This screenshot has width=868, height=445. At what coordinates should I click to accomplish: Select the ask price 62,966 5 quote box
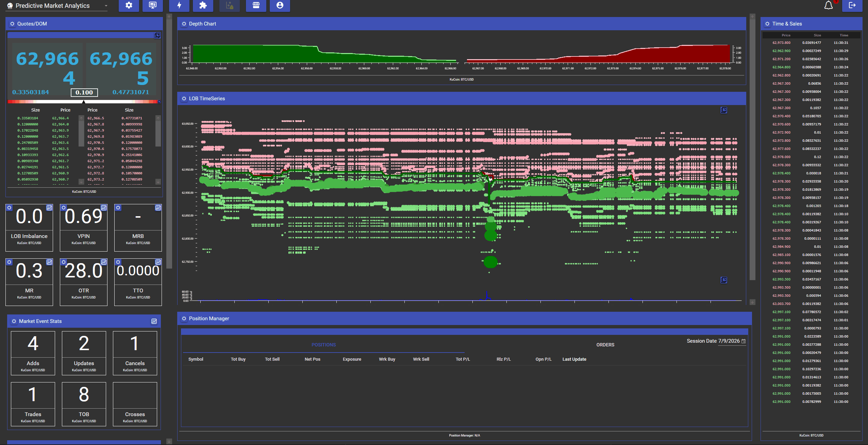pyautogui.click(x=121, y=69)
